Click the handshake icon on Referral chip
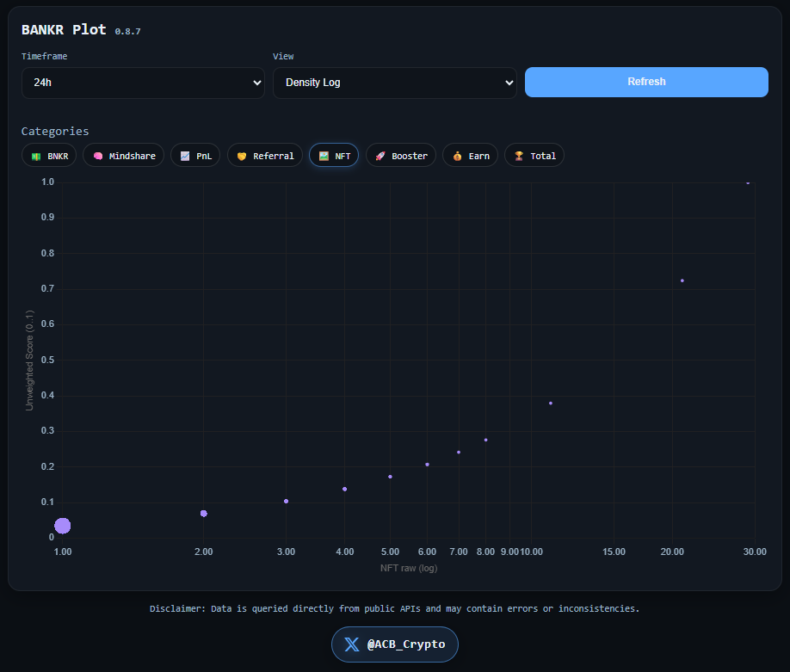The height and width of the screenshot is (672, 790). [x=242, y=156]
